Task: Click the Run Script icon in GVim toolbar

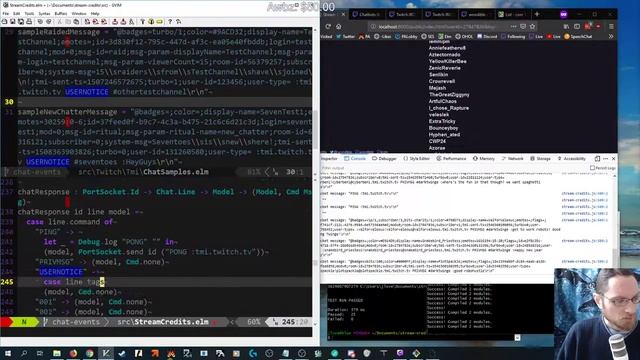Action: [x=132, y=21]
